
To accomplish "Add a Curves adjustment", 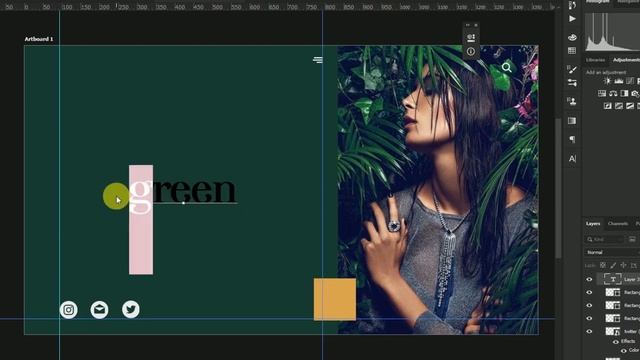I will coord(630,81).
